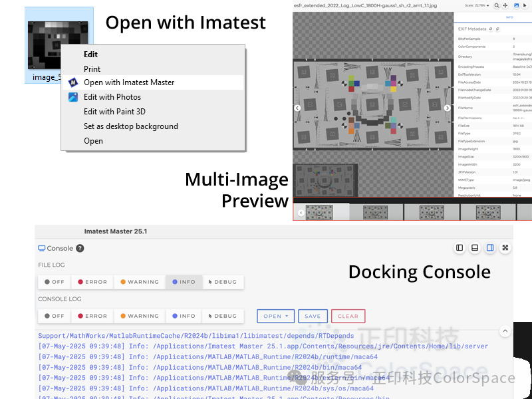This screenshot has height=399, width=532.
Task: Click the EncodingProcess metadata row
Action: click(x=493, y=67)
